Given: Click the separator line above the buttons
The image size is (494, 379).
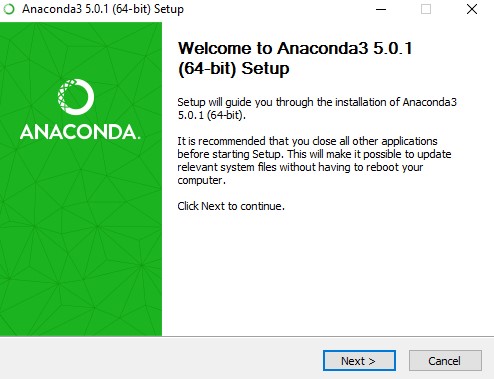Looking at the screenshot, I should click(247, 336).
